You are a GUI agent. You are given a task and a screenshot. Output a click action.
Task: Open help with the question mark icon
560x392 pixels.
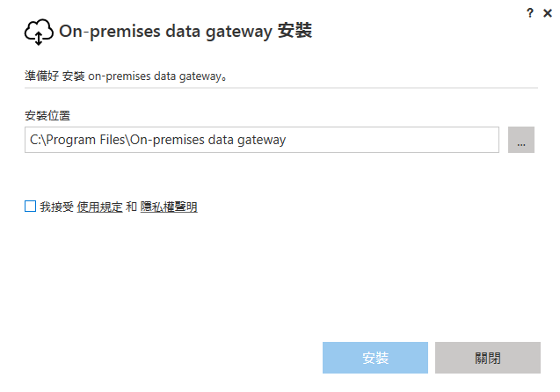pos(529,12)
